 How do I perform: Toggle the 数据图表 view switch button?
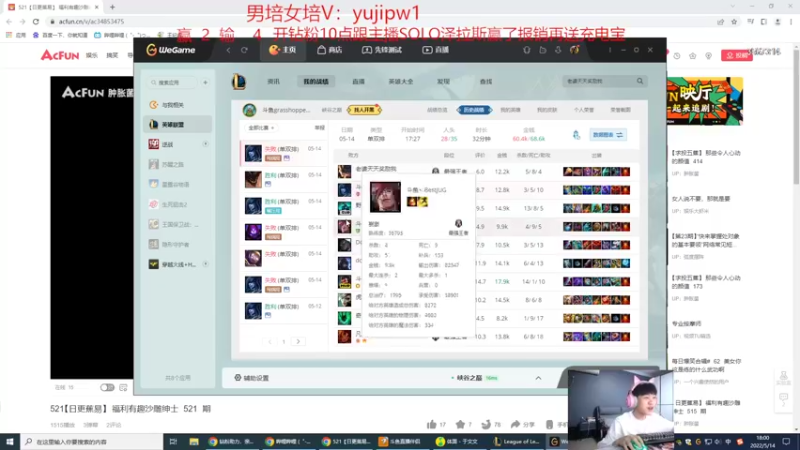(608, 135)
